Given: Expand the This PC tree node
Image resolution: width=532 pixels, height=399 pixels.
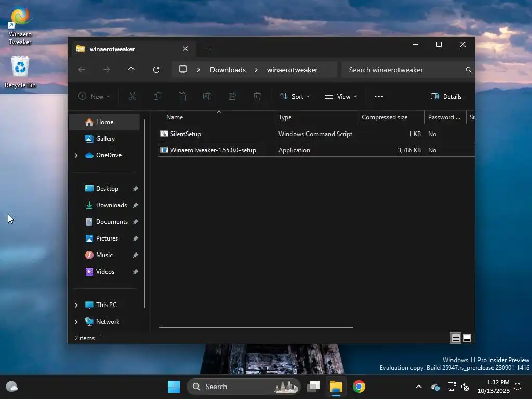Looking at the screenshot, I should 76,305.
